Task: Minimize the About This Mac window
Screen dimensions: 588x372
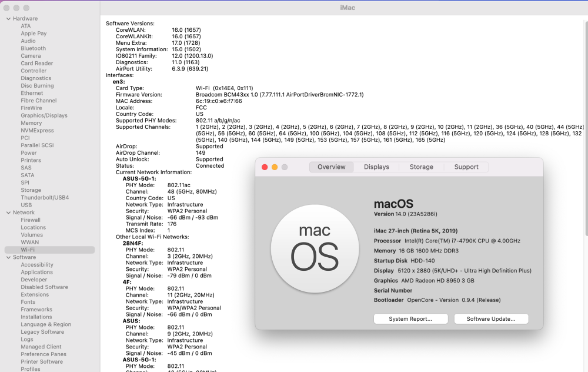Action: point(275,167)
